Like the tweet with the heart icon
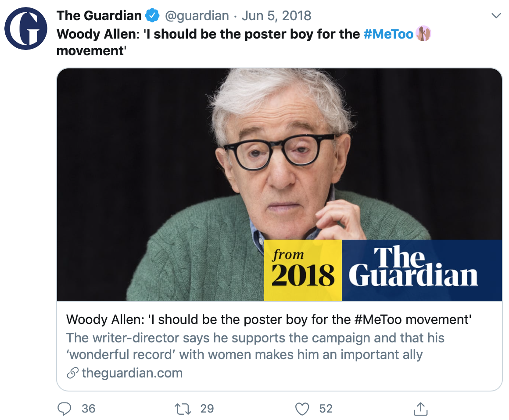Viewport: 509px width, 420px height. coord(302,409)
